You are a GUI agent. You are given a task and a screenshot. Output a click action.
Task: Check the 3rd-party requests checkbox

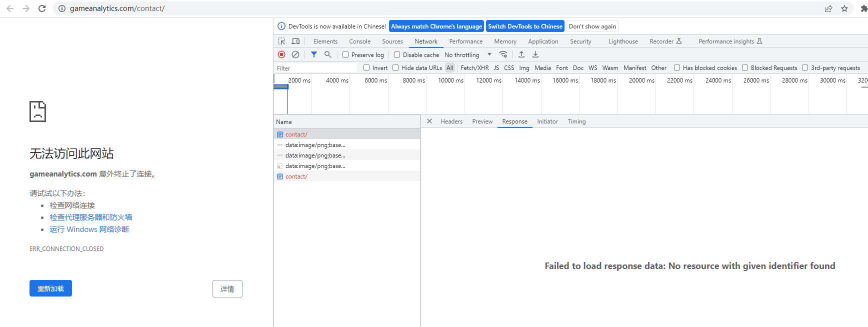click(x=805, y=67)
